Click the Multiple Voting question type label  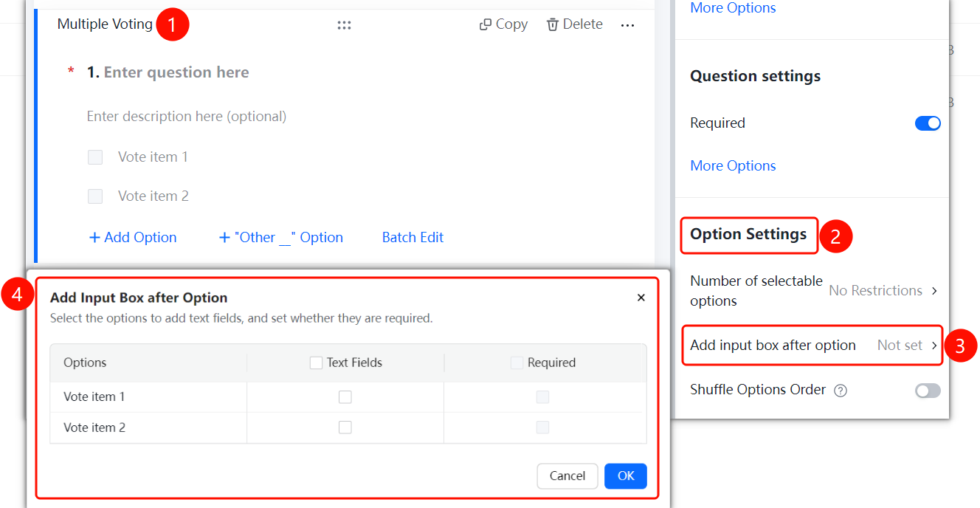pos(105,24)
